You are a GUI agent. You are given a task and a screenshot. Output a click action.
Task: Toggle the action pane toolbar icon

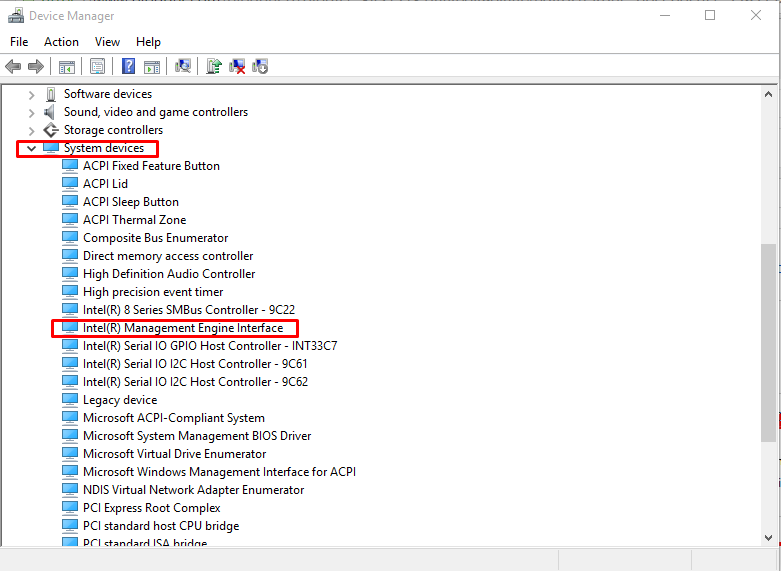[x=152, y=66]
